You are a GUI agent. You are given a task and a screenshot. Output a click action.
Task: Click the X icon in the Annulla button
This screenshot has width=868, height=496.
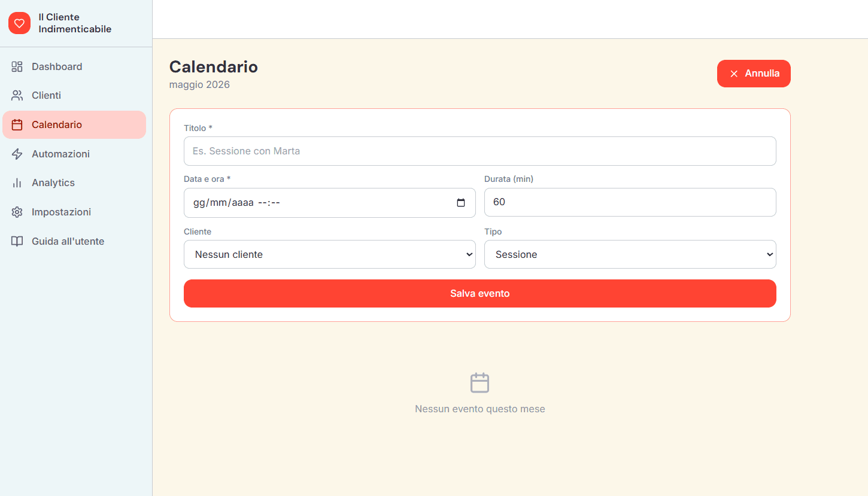(x=734, y=74)
